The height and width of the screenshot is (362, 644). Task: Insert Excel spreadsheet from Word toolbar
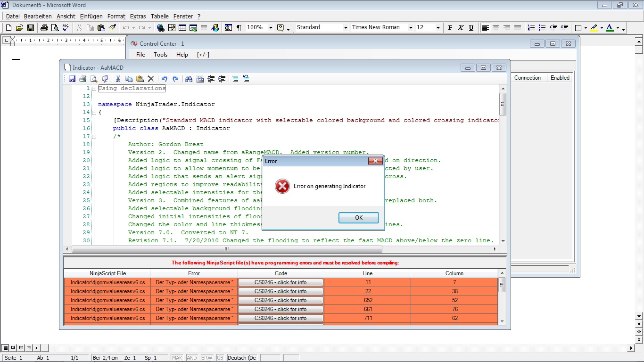(193, 28)
